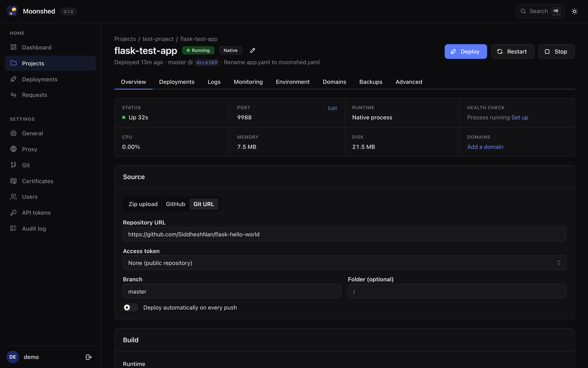Open the Search box in the header
This screenshot has height=368, width=588.
[x=540, y=11]
